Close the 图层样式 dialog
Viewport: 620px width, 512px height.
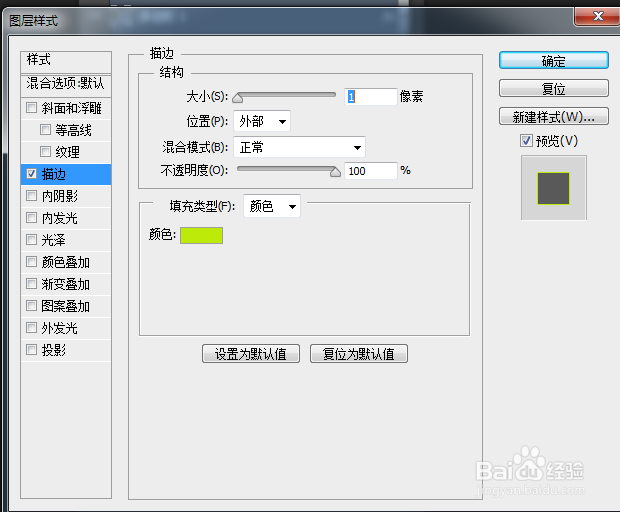point(598,16)
